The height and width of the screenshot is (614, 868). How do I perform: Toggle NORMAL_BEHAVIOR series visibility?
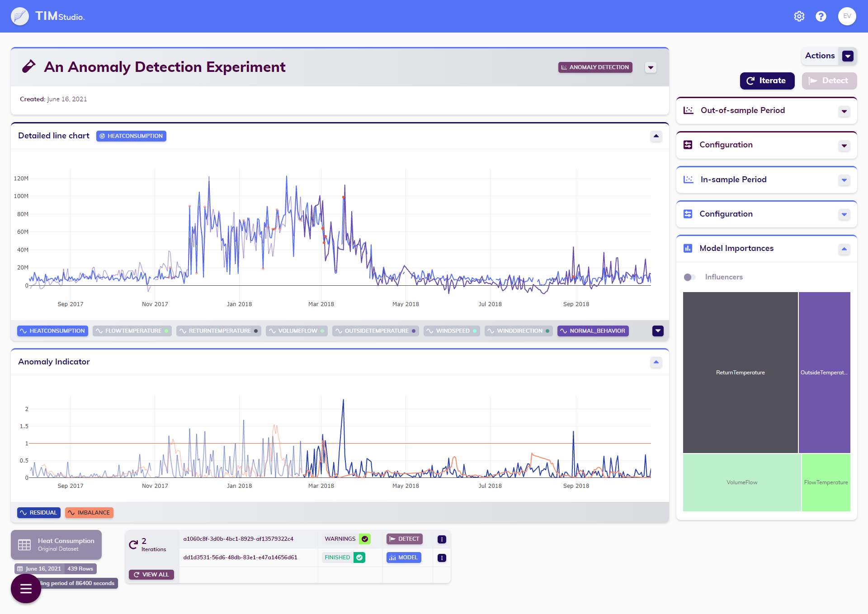593,331
